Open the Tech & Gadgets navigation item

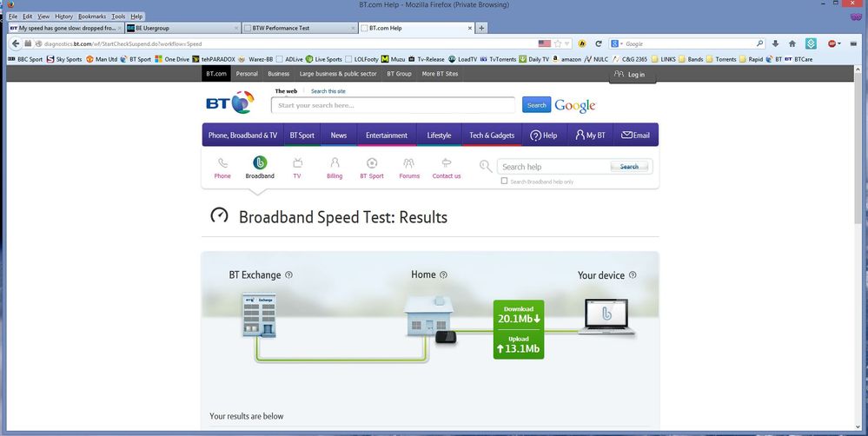pyautogui.click(x=492, y=135)
